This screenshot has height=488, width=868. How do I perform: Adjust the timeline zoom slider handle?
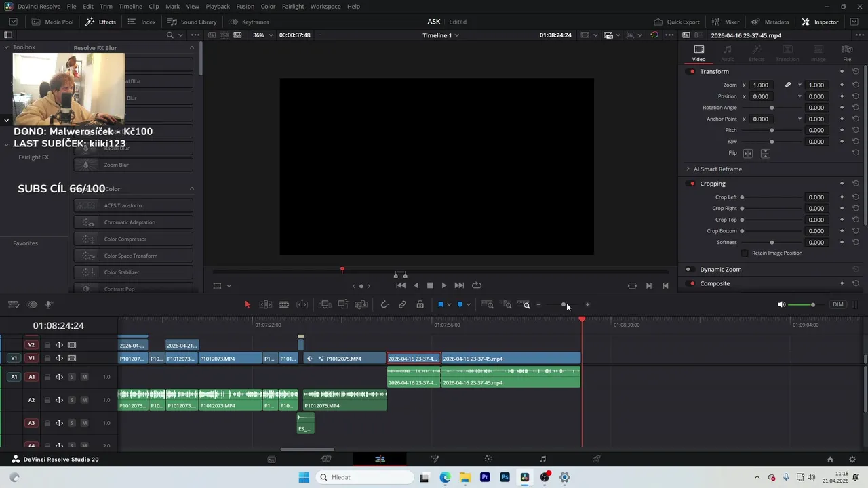564,305
